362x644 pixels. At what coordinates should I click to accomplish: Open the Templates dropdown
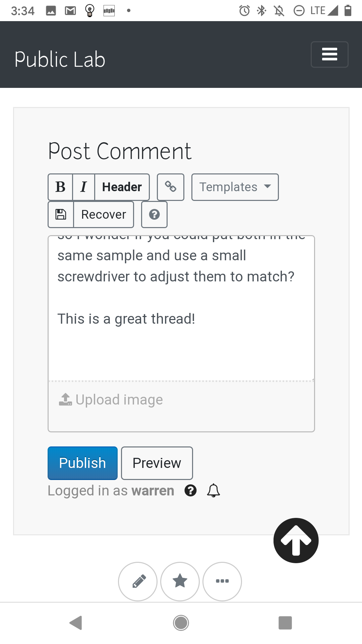tap(235, 187)
